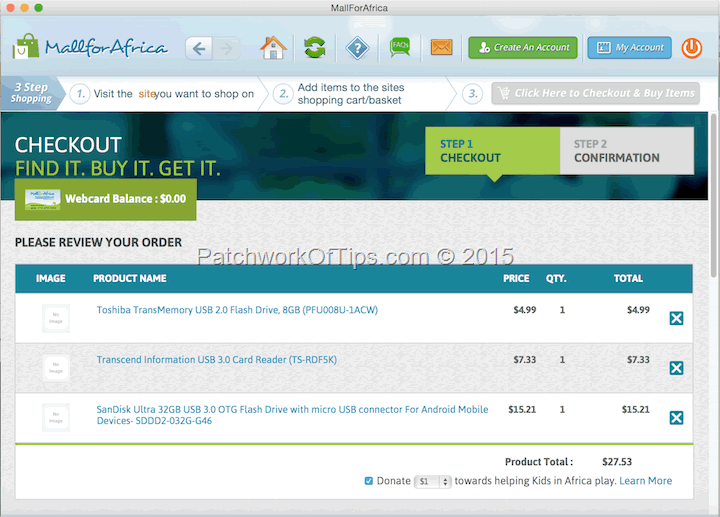Image resolution: width=720 pixels, height=517 pixels.
Task: Open the My Account button
Action: coord(630,48)
